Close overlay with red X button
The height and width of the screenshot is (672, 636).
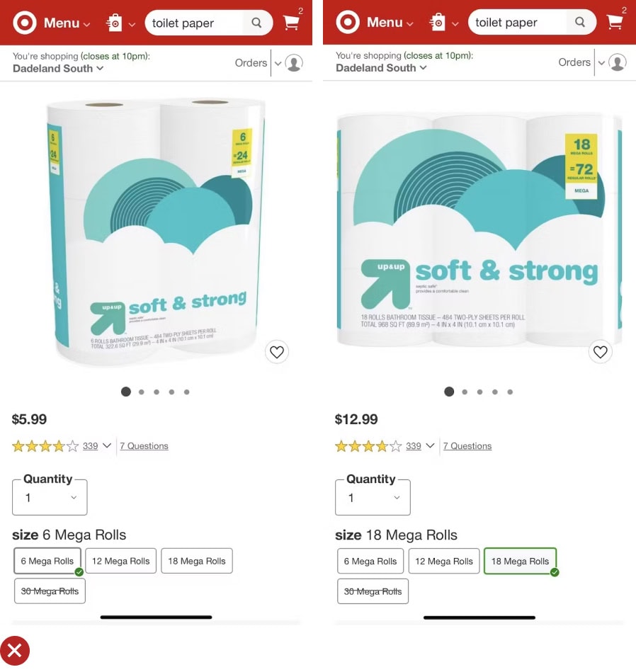(x=15, y=651)
